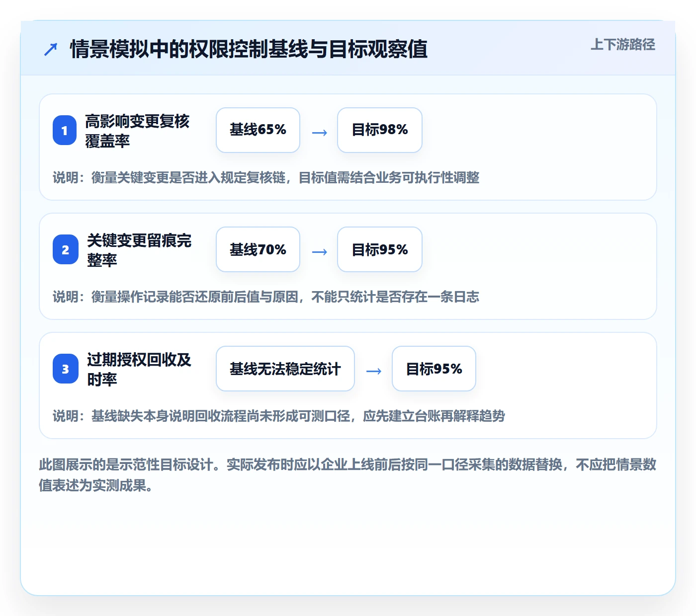The image size is (696, 616).
Task: Click the 基线无法稳定统计 chip
Action: [285, 369]
